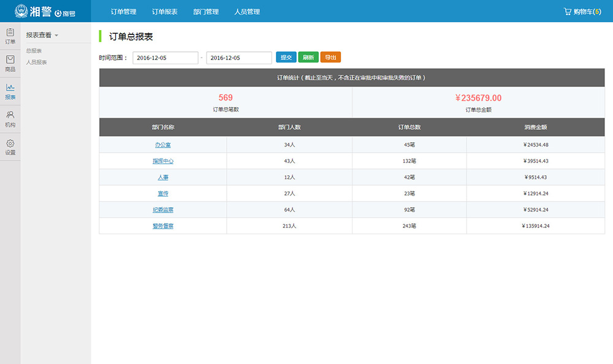613x364 pixels.
Task: Open the 指挥中心 department link
Action: (x=163, y=161)
